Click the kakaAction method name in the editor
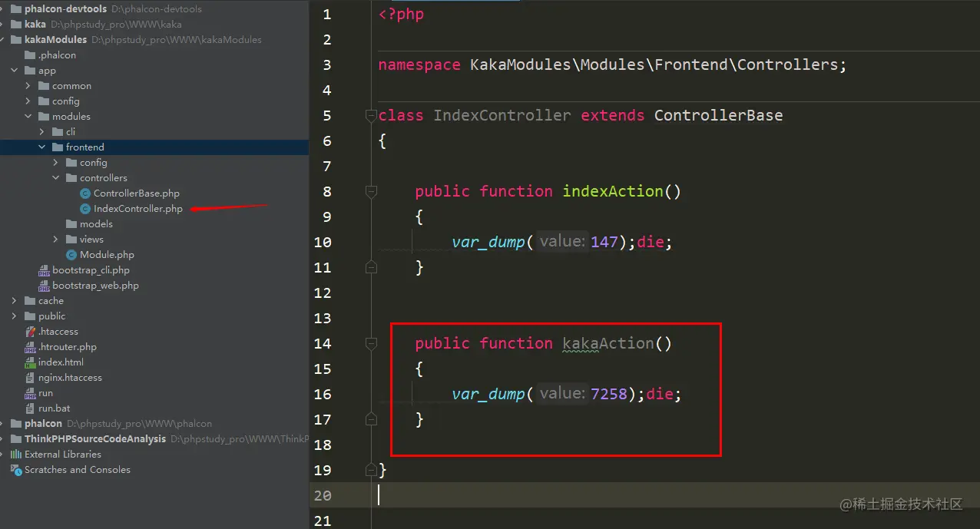 [x=608, y=343]
